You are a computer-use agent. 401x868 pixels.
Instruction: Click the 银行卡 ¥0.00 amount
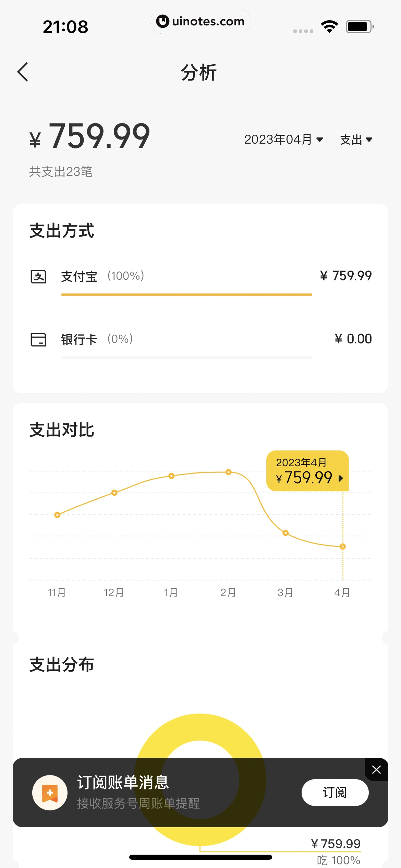point(353,339)
